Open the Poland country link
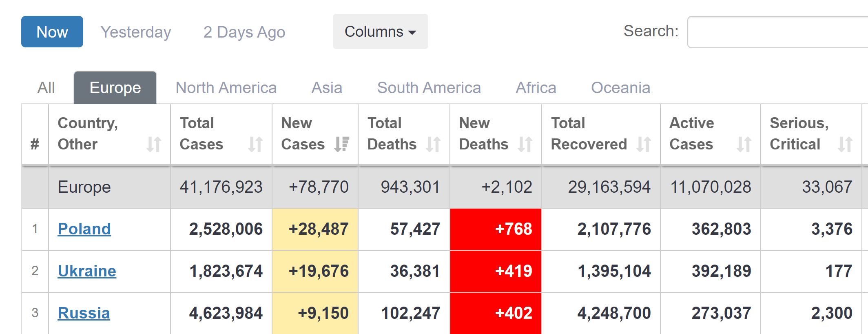868x334 pixels. (x=84, y=229)
